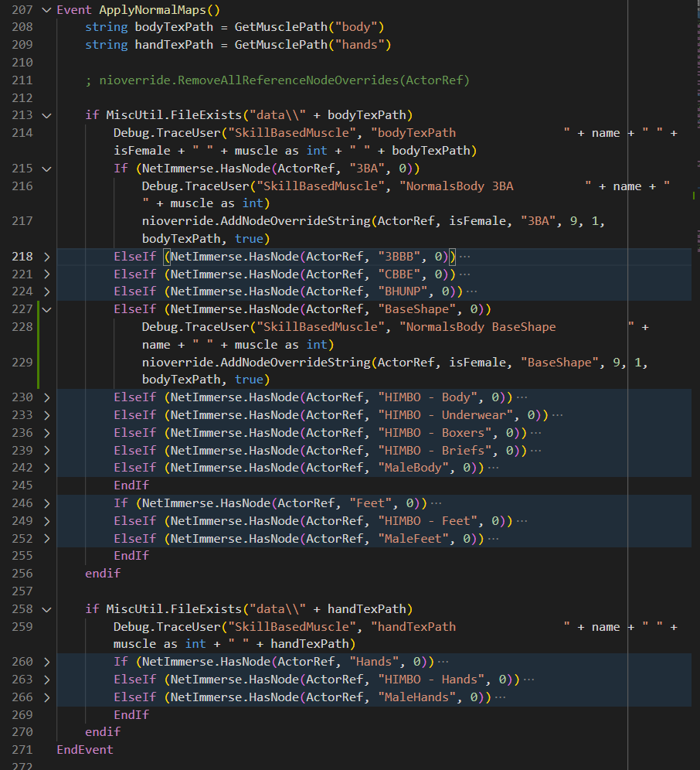
Task: Click the ellipsis after the CBBE line
Action: 465,274
